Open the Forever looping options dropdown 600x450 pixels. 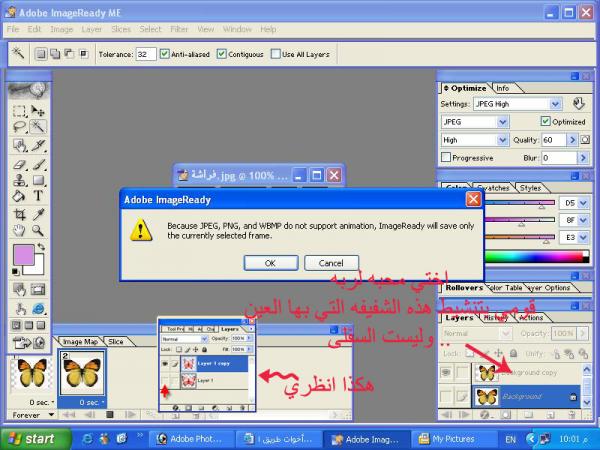coord(32,415)
